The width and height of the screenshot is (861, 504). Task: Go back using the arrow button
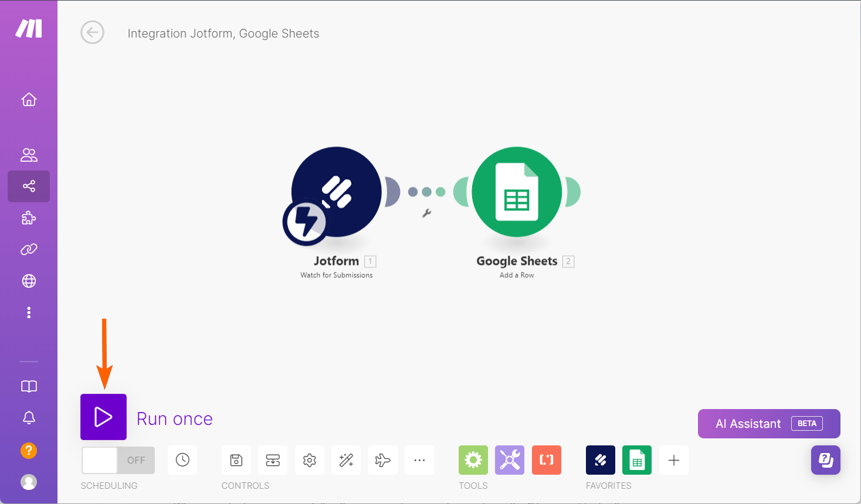pos(92,33)
